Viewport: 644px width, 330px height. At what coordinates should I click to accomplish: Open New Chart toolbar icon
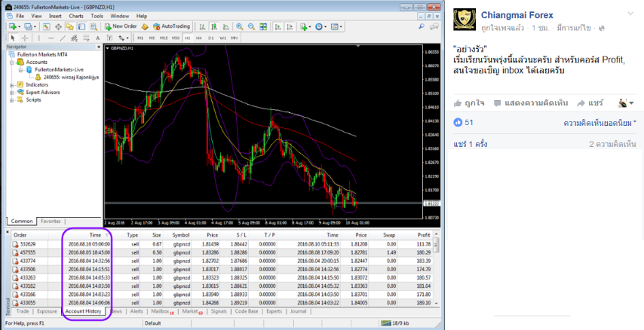[13, 26]
